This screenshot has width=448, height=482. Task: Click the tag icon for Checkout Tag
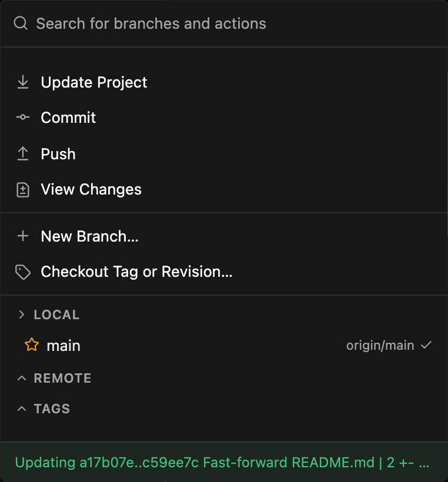tap(23, 272)
